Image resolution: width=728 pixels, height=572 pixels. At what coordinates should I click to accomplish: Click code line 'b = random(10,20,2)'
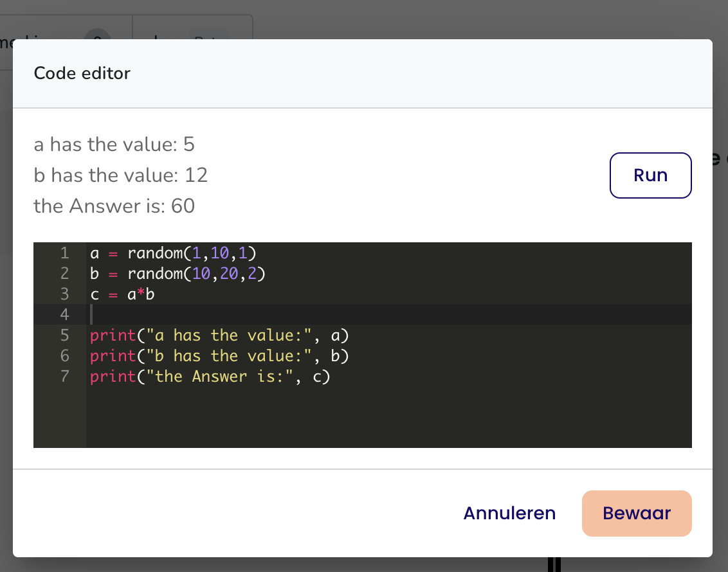tap(178, 274)
